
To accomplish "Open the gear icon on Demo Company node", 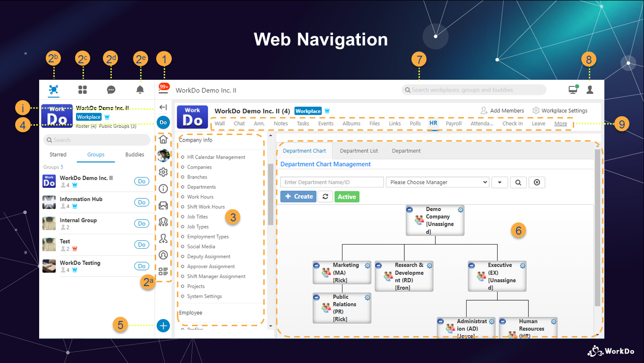I will [x=460, y=210].
